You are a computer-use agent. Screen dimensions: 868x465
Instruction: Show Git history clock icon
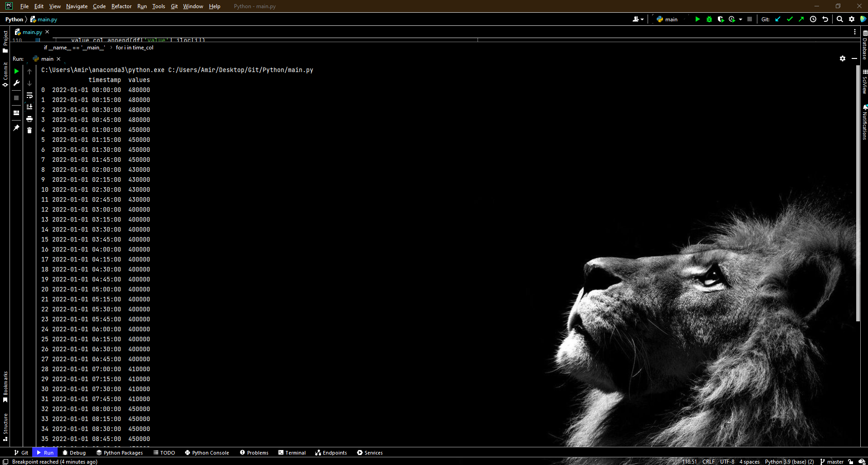tap(813, 19)
